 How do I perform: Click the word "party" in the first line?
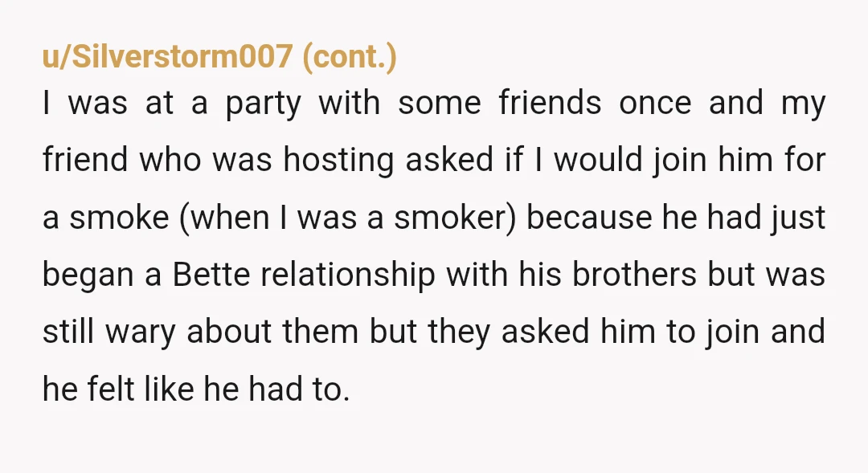pos(263,104)
